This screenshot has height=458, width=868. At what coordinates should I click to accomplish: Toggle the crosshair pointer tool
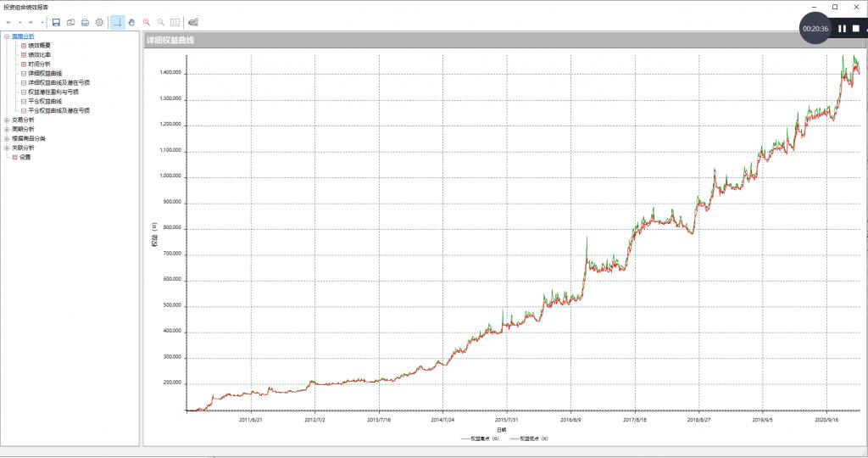pos(117,22)
